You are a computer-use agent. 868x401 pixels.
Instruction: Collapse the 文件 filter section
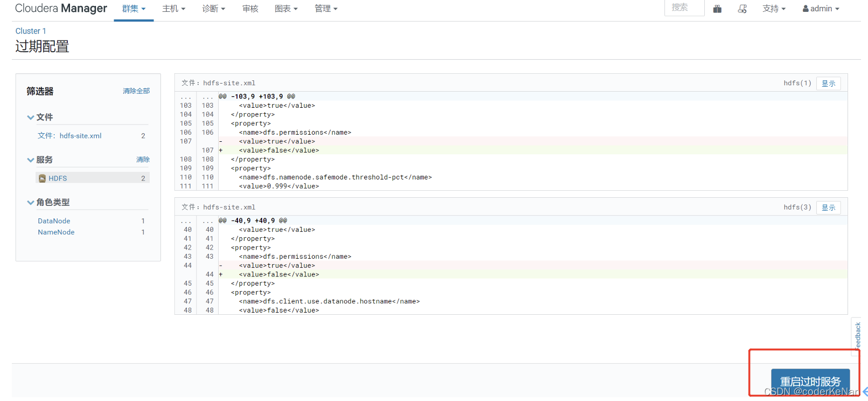click(x=40, y=117)
